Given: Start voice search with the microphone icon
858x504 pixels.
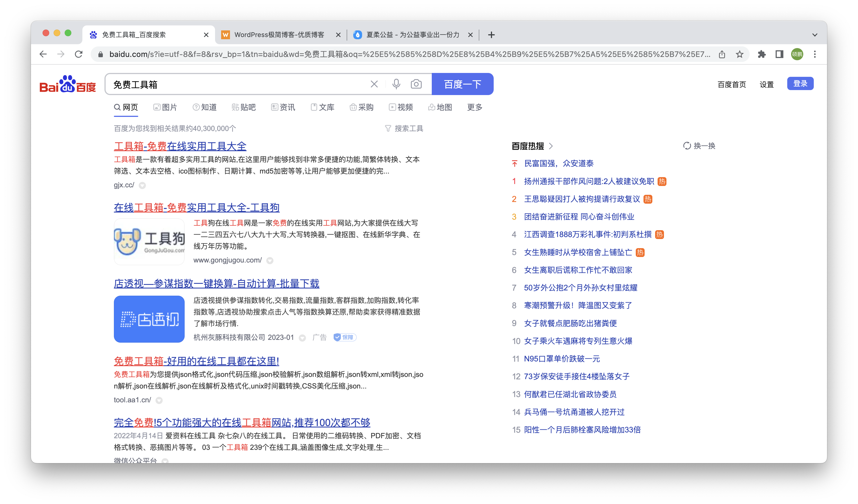Looking at the screenshot, I should click(396, 84).
